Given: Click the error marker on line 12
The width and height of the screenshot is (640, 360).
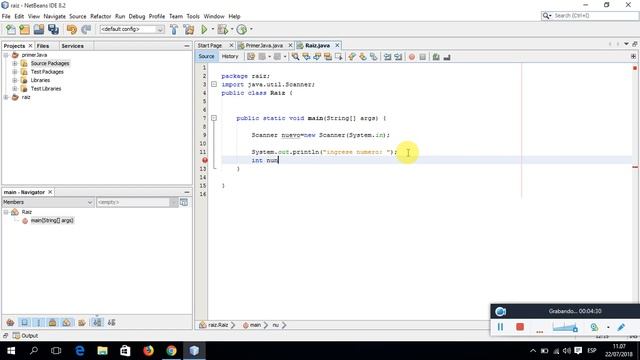Looking at the screenshot, I should 205,160.
